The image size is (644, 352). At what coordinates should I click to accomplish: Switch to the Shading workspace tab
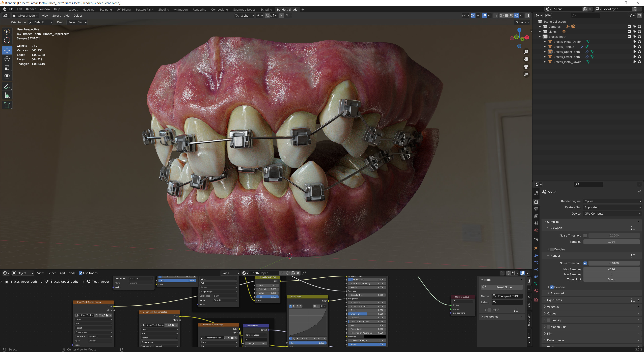164,10
